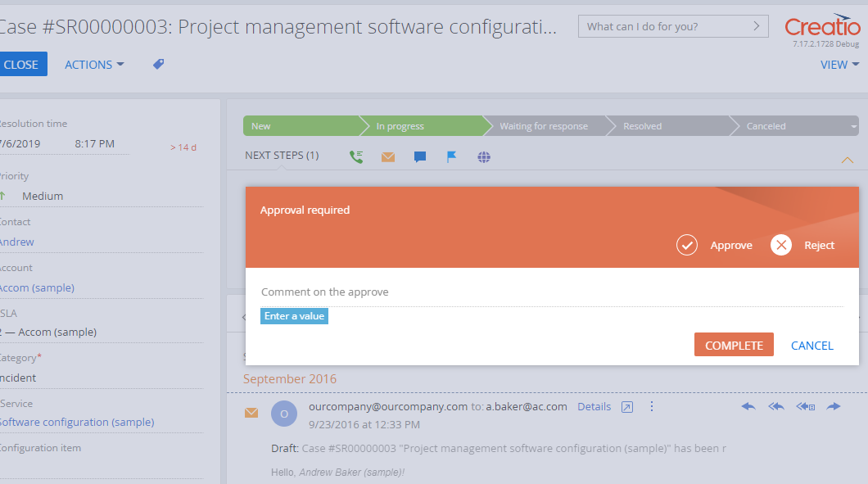Click the Approve checkmark circle icon
This screenshot has width=868, height=484.
tap(686, 245)
